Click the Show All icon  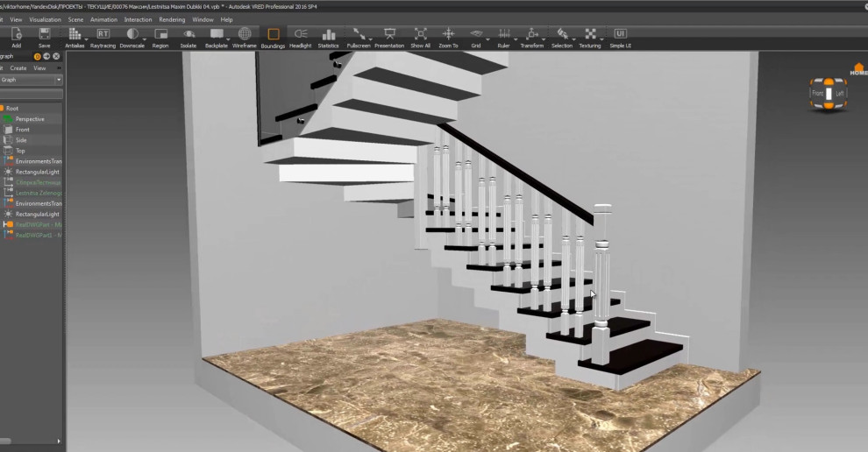click(x=420, y=35)
